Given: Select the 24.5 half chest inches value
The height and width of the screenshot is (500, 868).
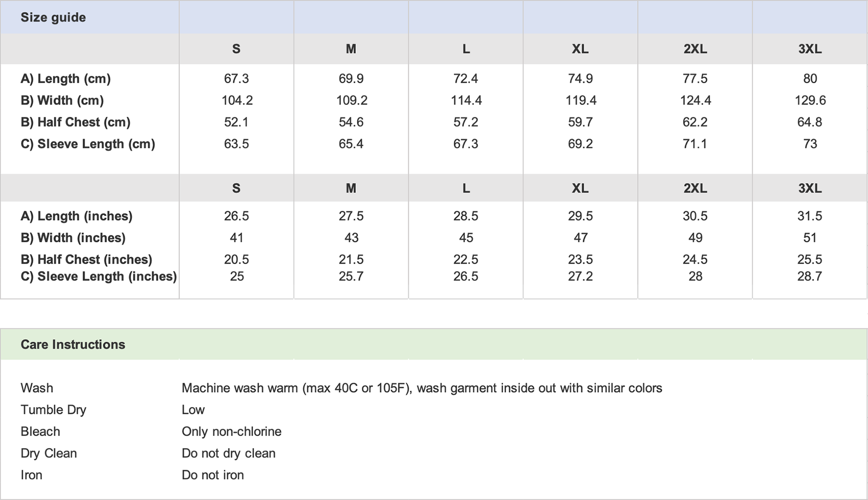Looking at the screenshot, I should click(x=695, y=259).
